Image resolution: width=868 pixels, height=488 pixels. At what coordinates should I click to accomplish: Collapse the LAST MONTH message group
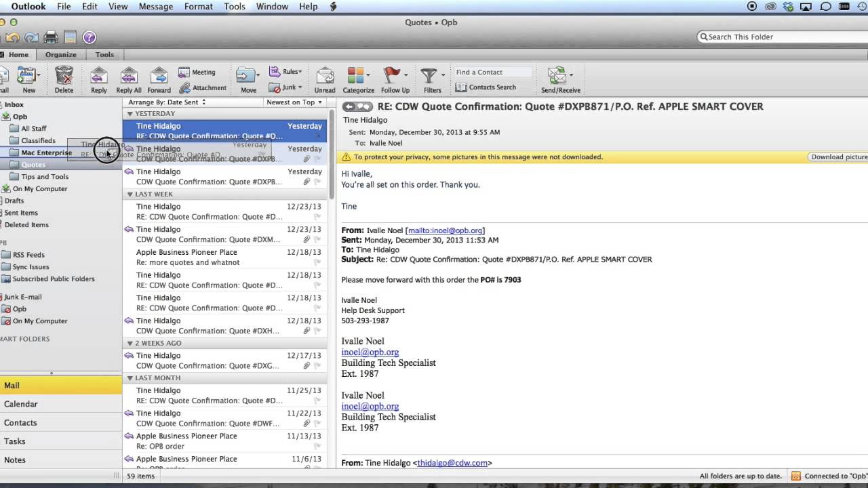click(x=130, y=378)
